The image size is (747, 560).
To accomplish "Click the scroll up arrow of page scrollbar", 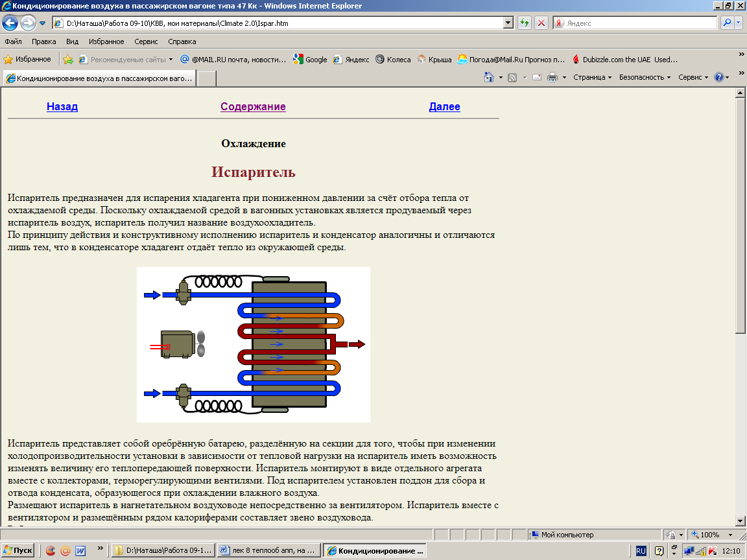I will [740, 93].
